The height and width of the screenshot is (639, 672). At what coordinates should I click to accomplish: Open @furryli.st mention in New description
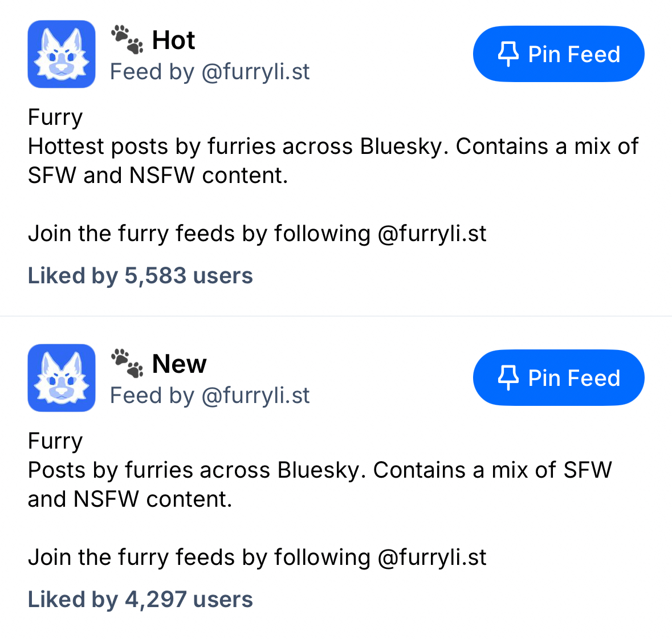point(431,557)
